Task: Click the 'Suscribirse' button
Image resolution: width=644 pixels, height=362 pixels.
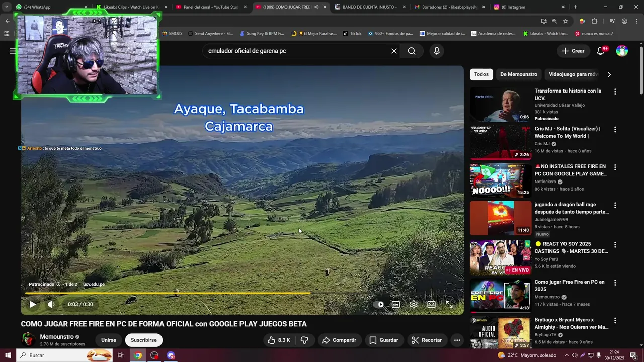Action: pyautogui.click(x=144, y=340)
